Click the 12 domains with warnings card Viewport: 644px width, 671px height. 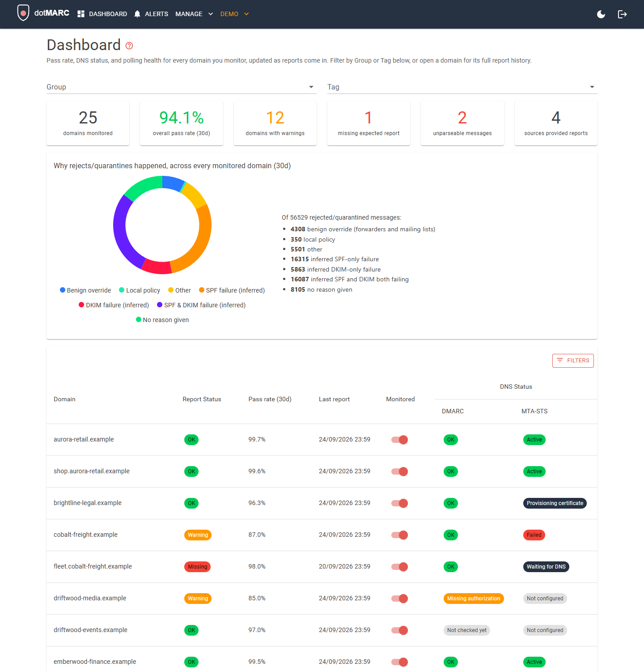275,123
